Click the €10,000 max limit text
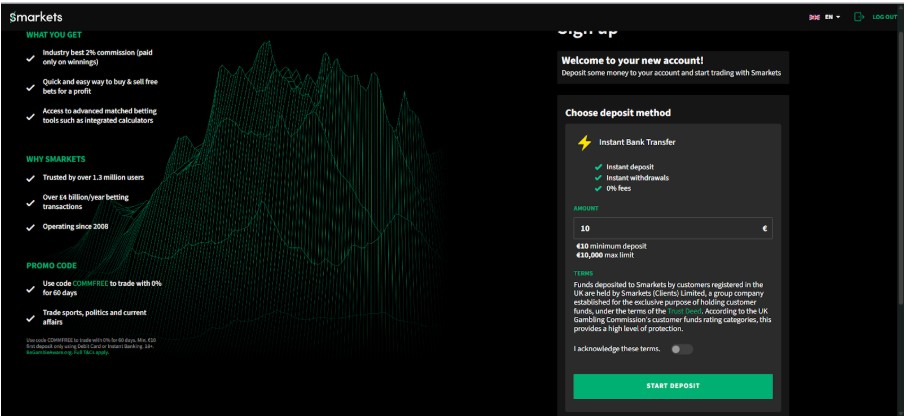Screen dimensions: 906x418 click(604, 255)
